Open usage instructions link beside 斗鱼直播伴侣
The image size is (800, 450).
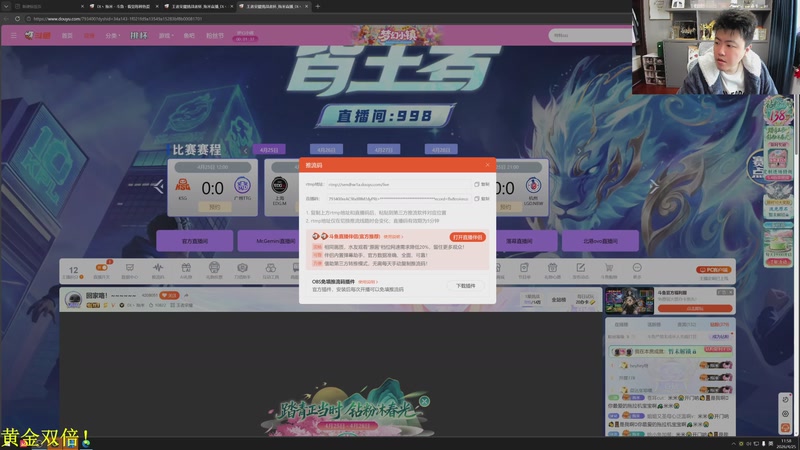tap(393, 237)
